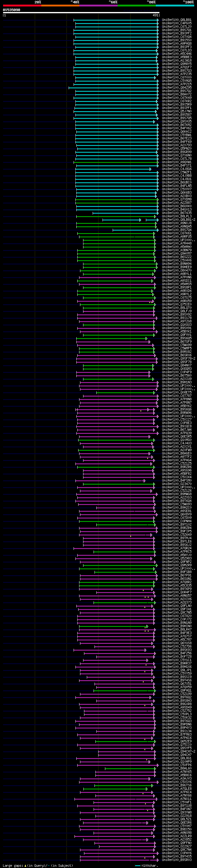Select the UniRef100_B9I5S0 label
Image resolution: width=197 pixels, height=868 pixels.
pos(177,40)
